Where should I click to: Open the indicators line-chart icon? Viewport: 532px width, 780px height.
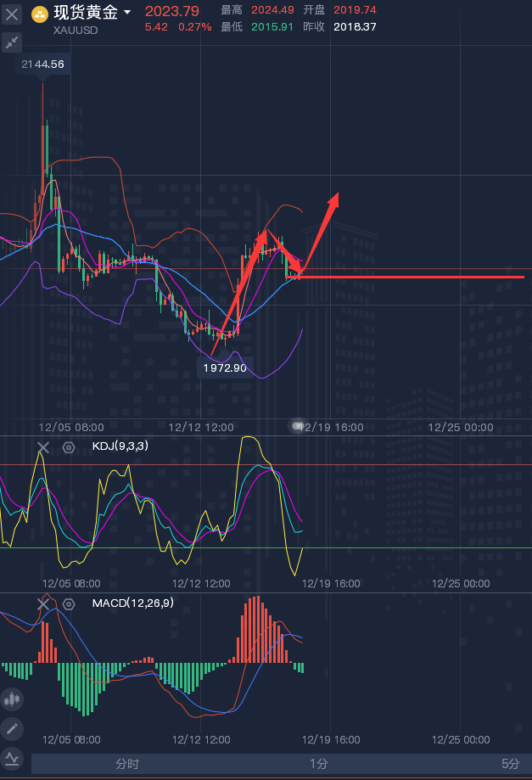(12, 759)
